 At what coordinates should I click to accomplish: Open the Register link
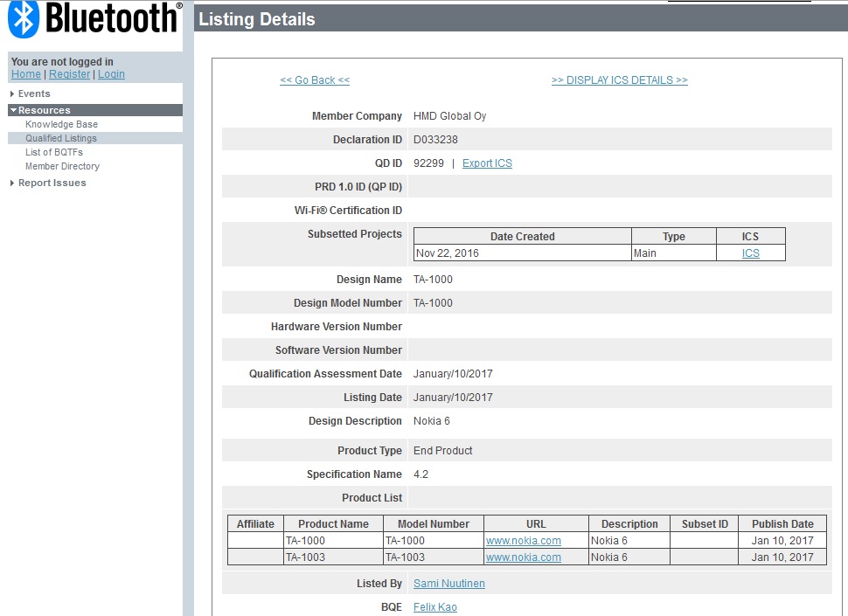[x=70, y=74]
